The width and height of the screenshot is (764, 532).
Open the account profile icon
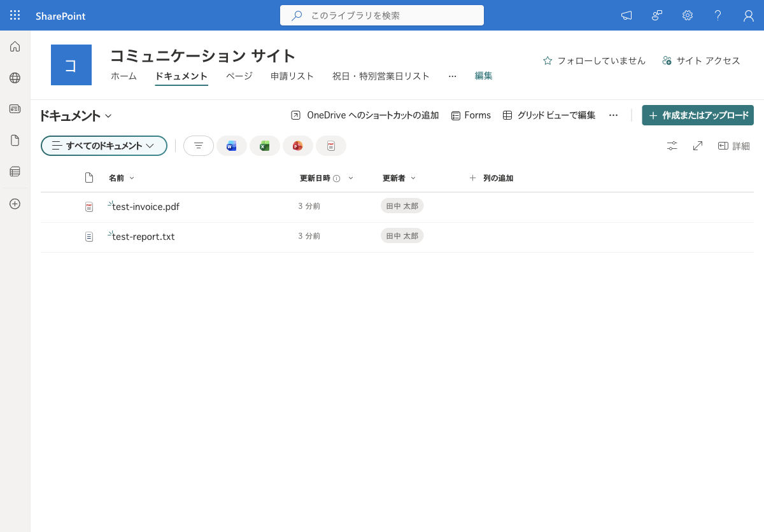749,15
